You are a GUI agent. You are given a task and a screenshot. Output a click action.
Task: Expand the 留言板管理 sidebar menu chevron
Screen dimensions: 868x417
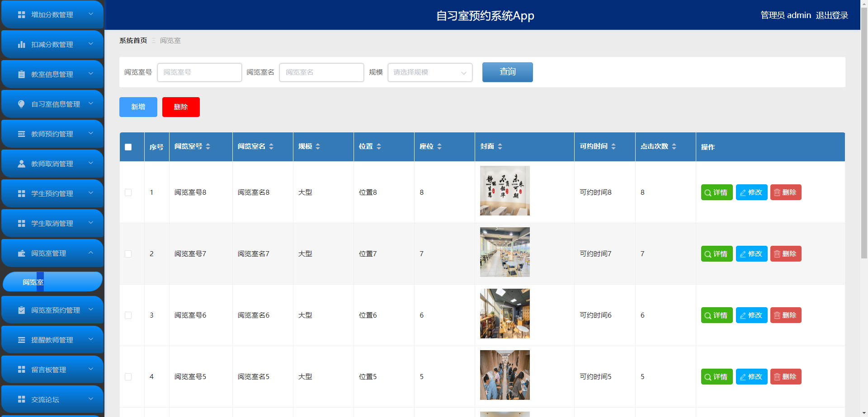tap(91, 369)
